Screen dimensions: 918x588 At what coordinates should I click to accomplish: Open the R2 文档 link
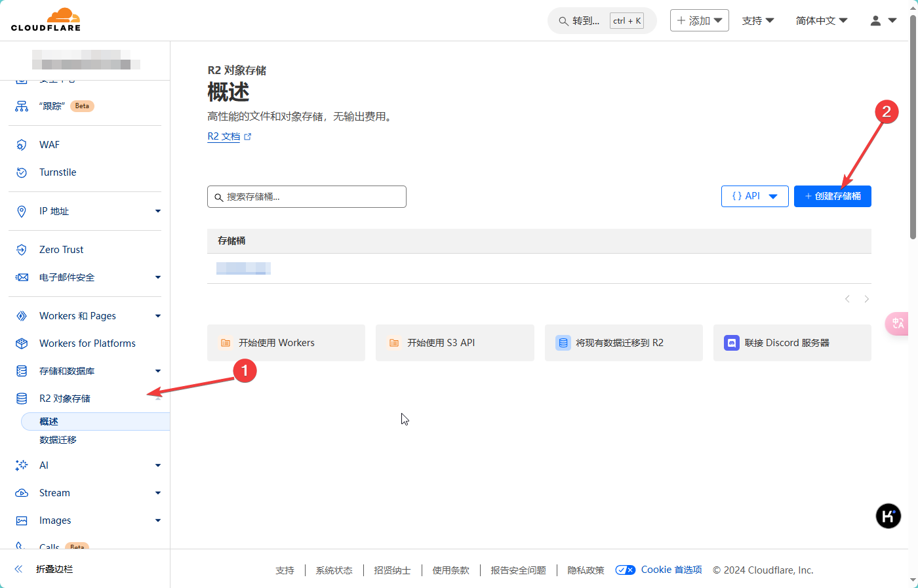click(x=224, y=136)
